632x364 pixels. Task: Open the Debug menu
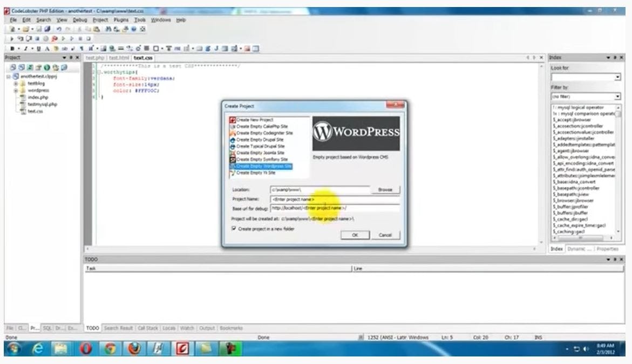pos(79,20)
